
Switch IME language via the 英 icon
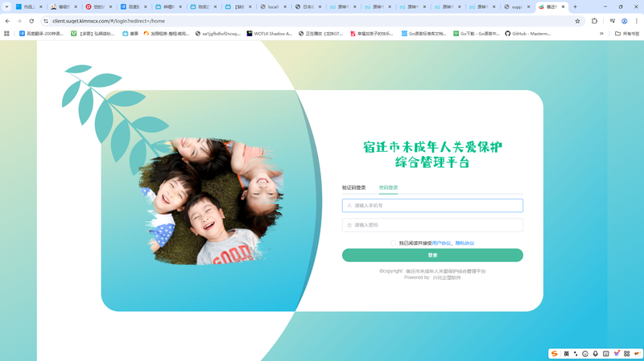click(567, 354)
